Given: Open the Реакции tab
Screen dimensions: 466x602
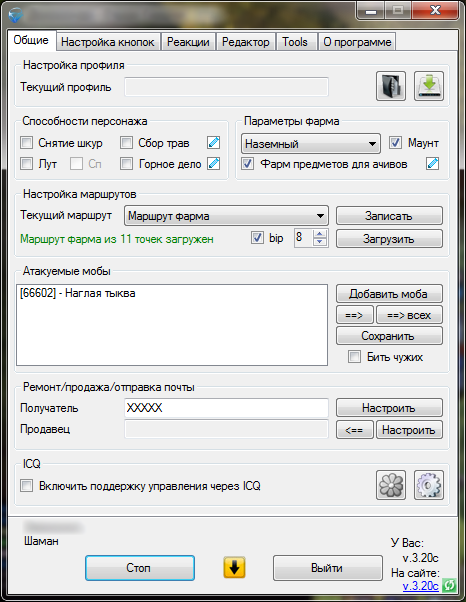Looking at the screenshot, I should pos(188,42).
